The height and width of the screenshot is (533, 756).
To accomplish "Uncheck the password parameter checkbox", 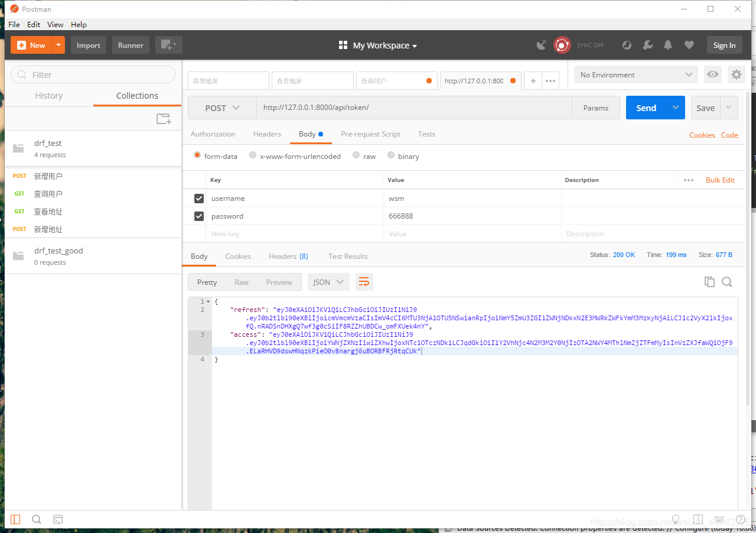I will (199, 216).
